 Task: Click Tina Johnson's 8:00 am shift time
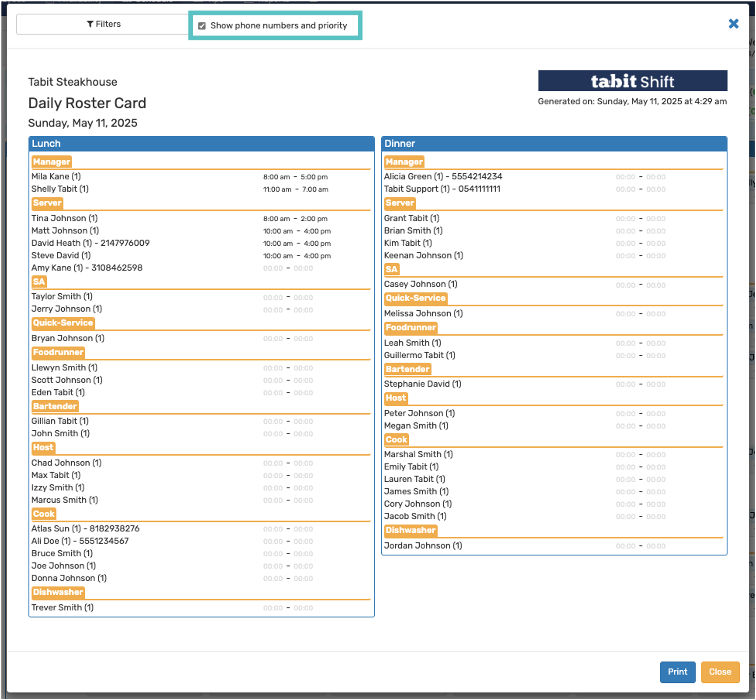point(276,219)
